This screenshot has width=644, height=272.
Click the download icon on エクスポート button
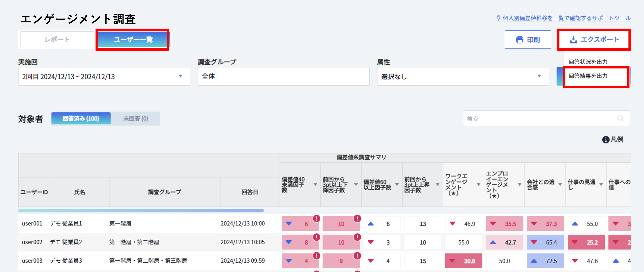click(573, 40)
